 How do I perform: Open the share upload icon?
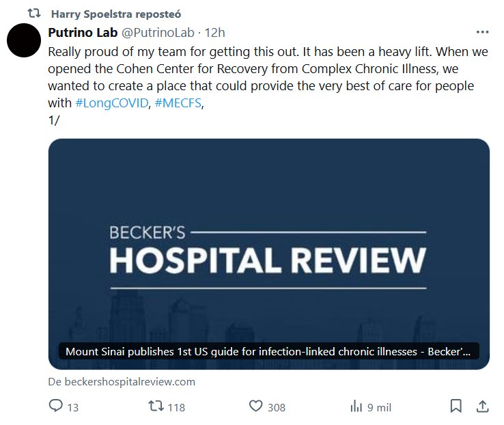point(482,406)
